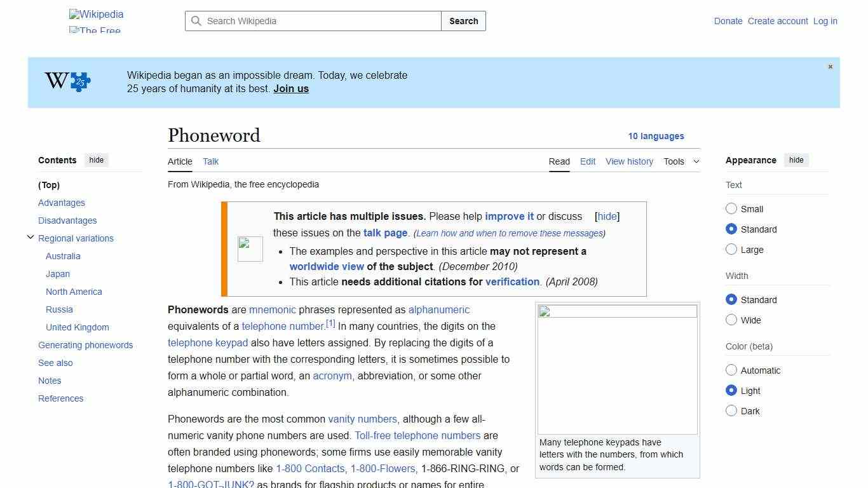This screenshot has height=488, width=868.
Task: Choose Large text size
Action: [x=731, y=249]
